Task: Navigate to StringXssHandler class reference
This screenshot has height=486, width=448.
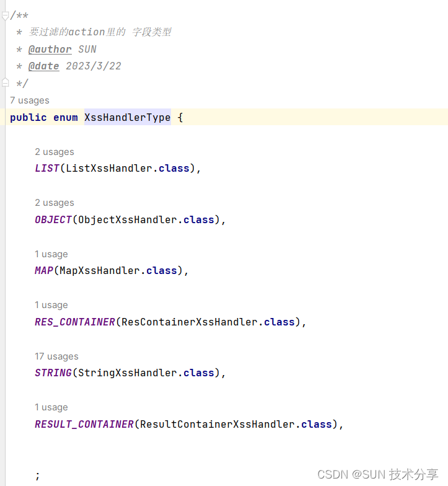Action: coord(128,373)
